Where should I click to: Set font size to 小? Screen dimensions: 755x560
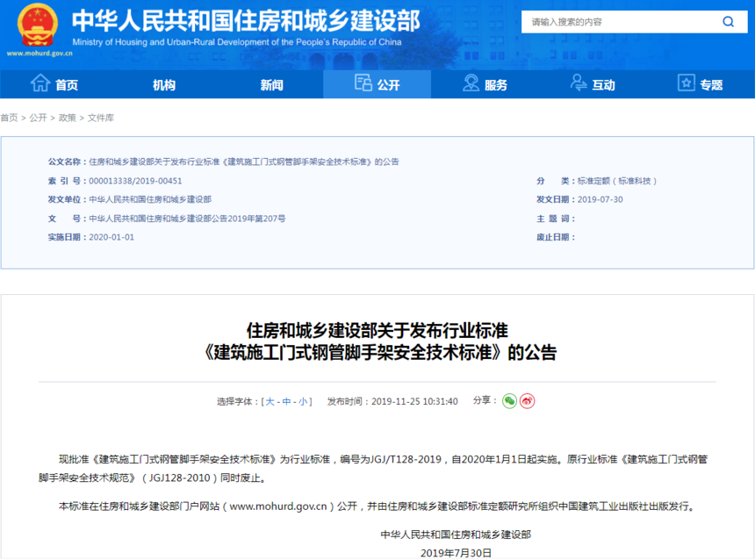tap(303, 401)
